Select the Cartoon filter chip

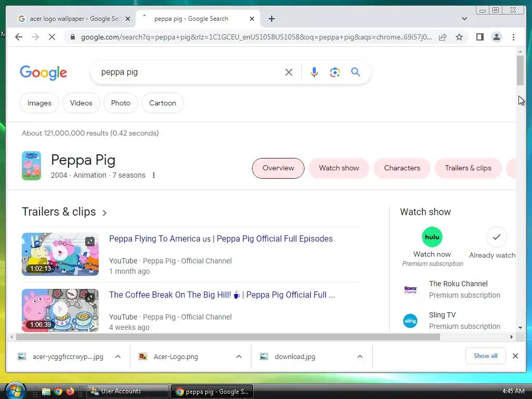point(163,103)
